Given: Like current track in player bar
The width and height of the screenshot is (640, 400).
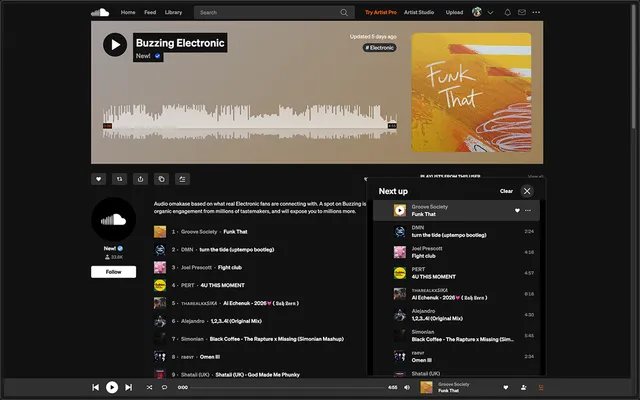Looking at the screenshot, I should tap(506, 387).
